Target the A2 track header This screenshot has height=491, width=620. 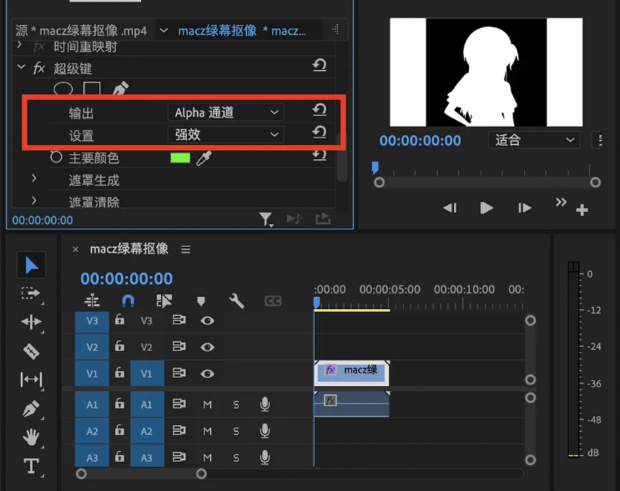(x=147, y=431)
